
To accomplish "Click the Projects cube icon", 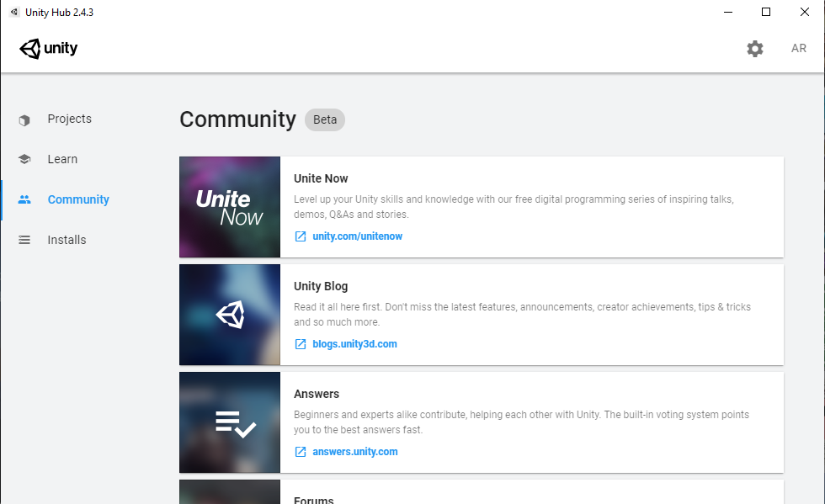I will click(x=24, y=120).
